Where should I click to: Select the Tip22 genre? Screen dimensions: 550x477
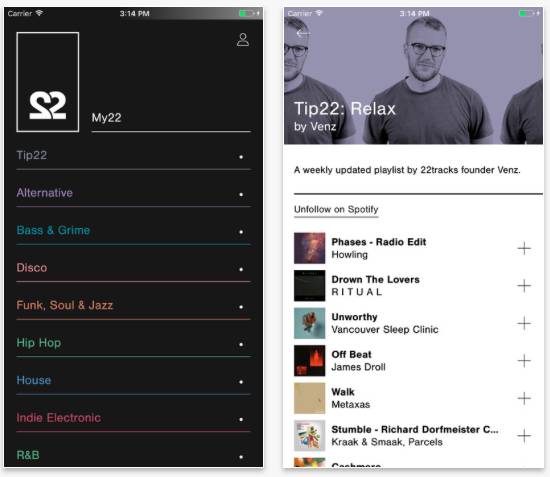(x=32, y=155)
